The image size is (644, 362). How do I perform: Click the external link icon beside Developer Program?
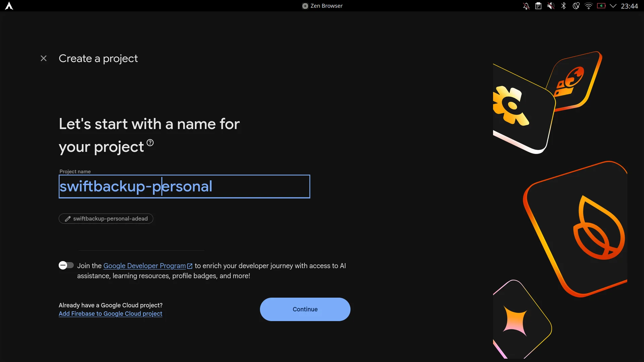click(190, 266)
